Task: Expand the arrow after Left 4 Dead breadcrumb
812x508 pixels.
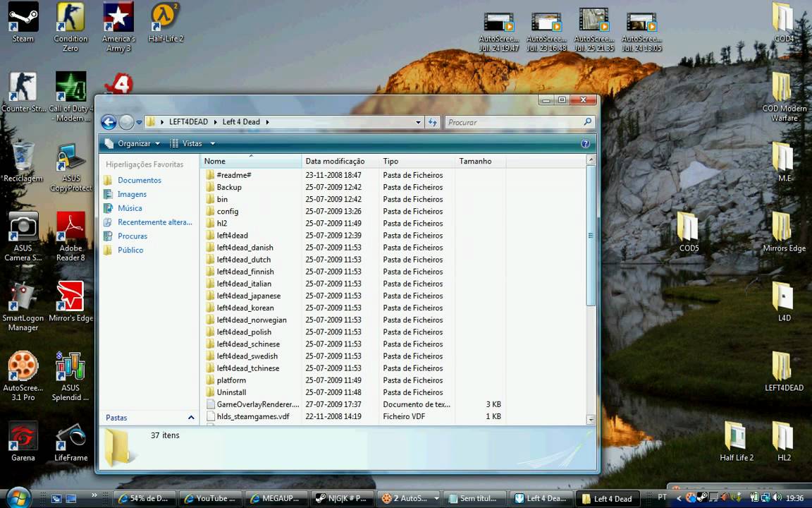Action: (x=267, y=122)
